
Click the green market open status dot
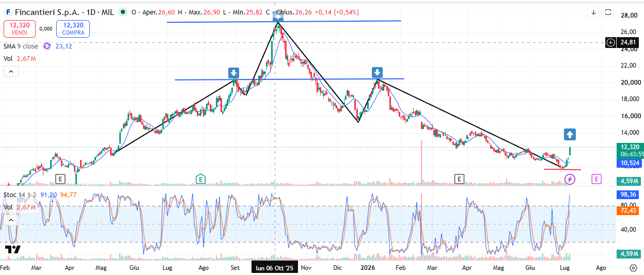pos(122,12)
